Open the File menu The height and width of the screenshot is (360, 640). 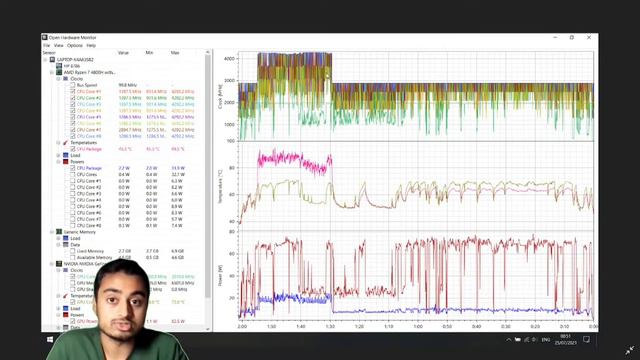coord(47,45)
